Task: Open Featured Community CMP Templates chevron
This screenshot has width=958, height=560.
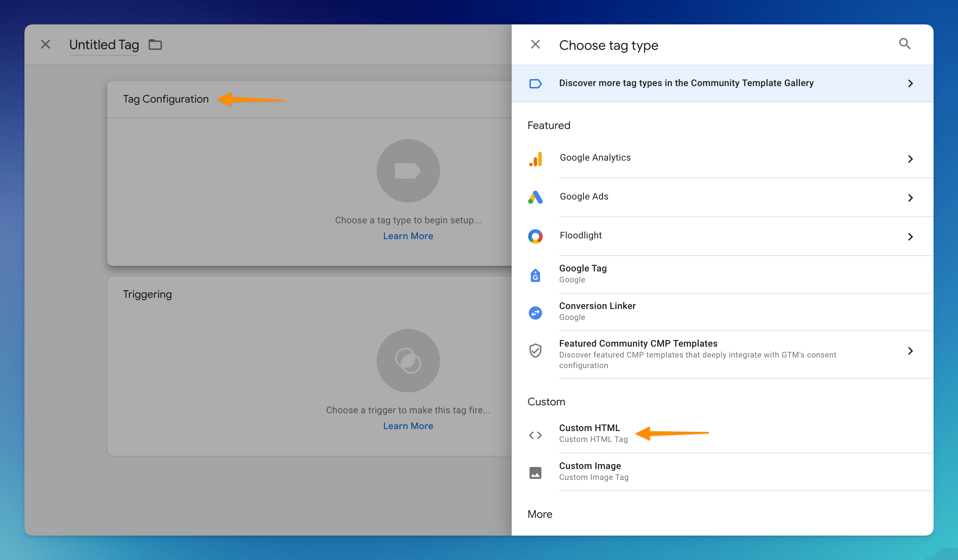Action: (910, 351)
